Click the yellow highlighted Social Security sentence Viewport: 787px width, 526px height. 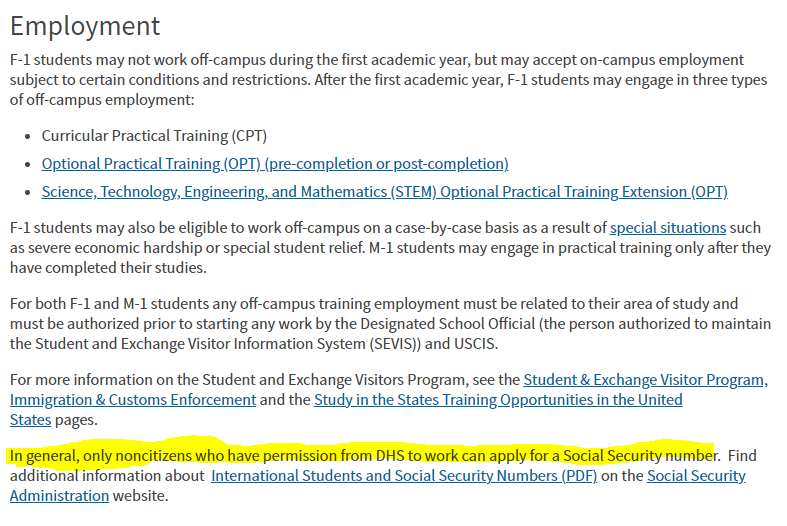pyautogui.click(x=360, y=456)
